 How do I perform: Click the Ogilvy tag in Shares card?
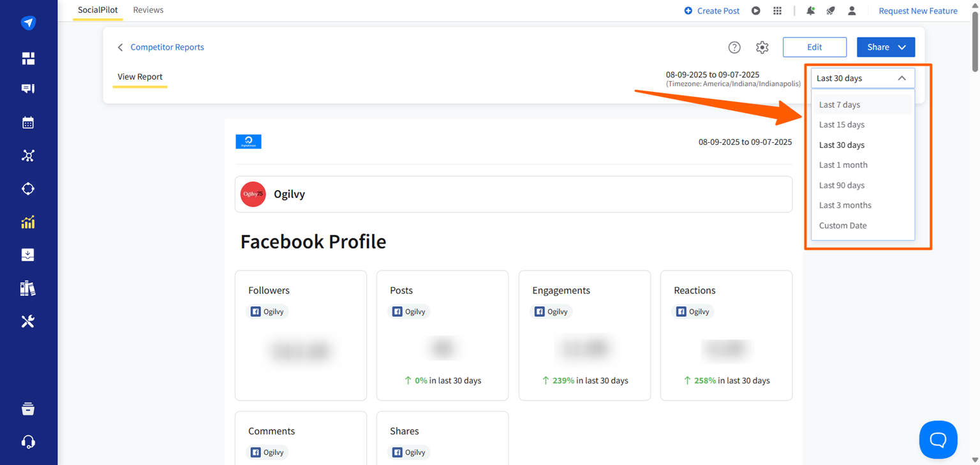(409, 452)
